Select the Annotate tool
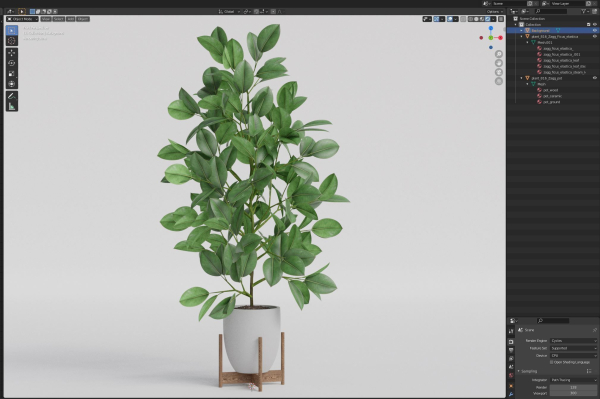This screenshot has height=399, width=600. pyautogui.click(x=12, y=96)
